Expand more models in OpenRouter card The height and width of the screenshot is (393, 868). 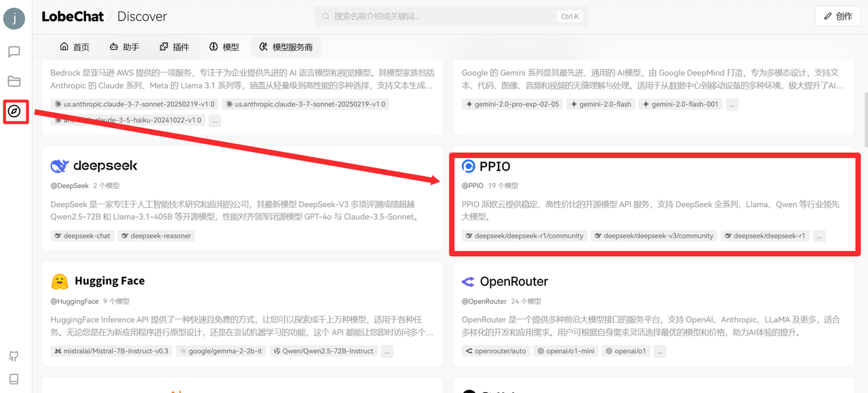(660, 351)
